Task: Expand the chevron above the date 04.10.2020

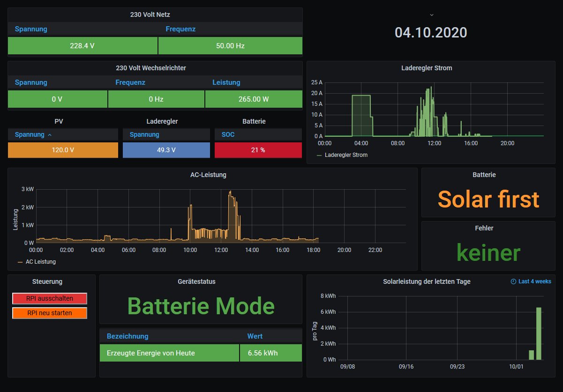Action: pos(431,15)
